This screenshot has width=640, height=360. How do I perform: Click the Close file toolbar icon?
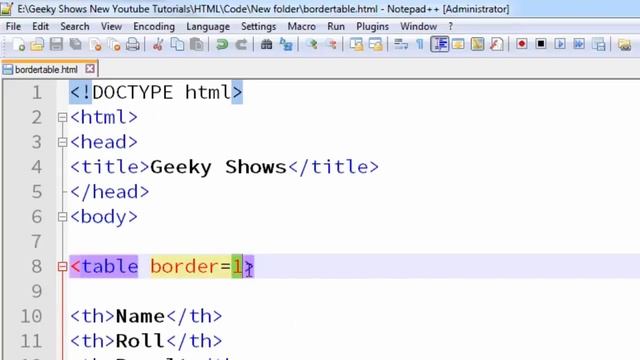(95, 44)
